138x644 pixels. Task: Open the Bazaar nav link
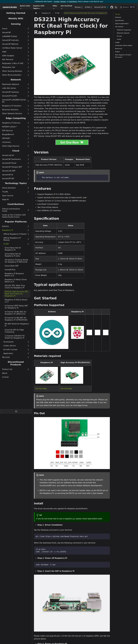pos(78,7)
